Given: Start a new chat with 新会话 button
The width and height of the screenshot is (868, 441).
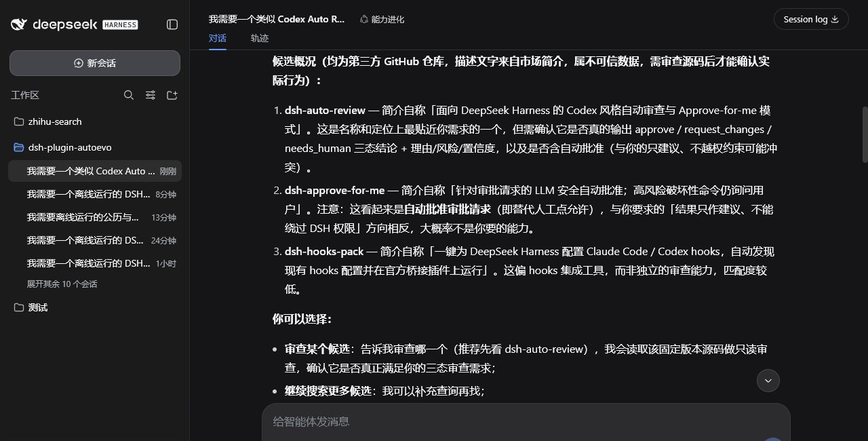Looking at the screenshot, I should 95,63.
